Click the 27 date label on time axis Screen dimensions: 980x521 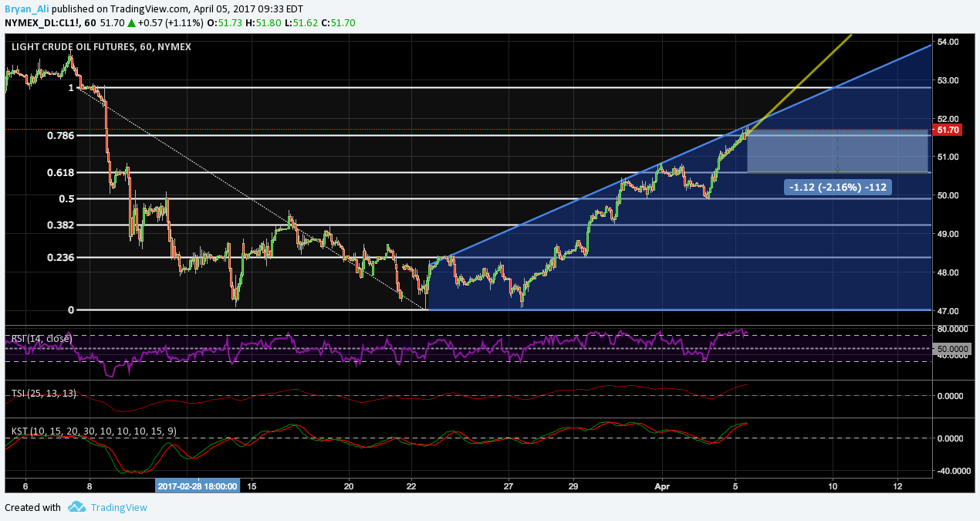[509, 486]
